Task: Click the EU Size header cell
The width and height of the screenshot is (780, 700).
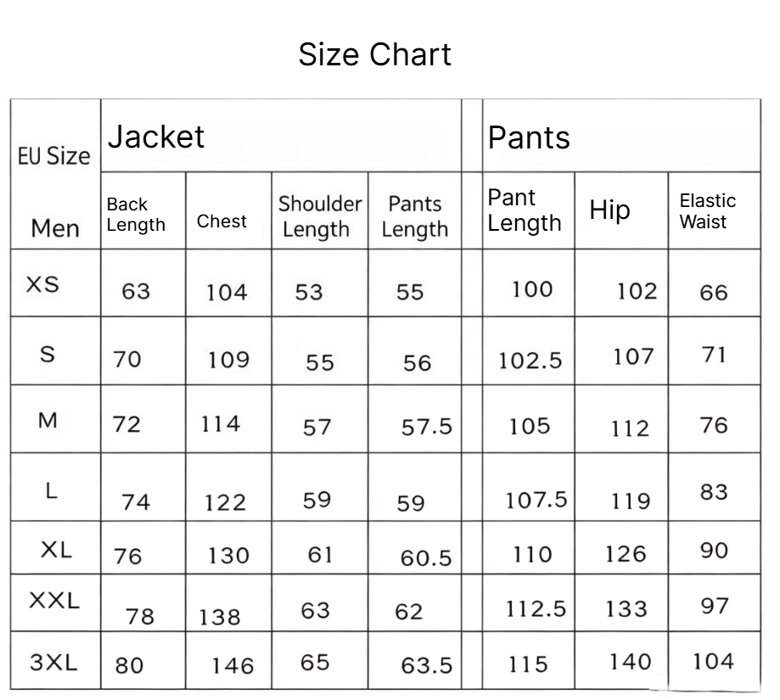Action: (x=53, y=156)
